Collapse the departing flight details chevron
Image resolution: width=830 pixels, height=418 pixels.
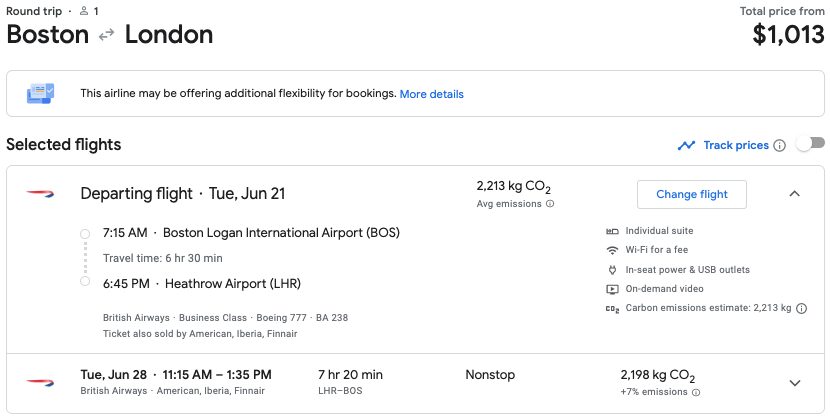coord(794,194)
